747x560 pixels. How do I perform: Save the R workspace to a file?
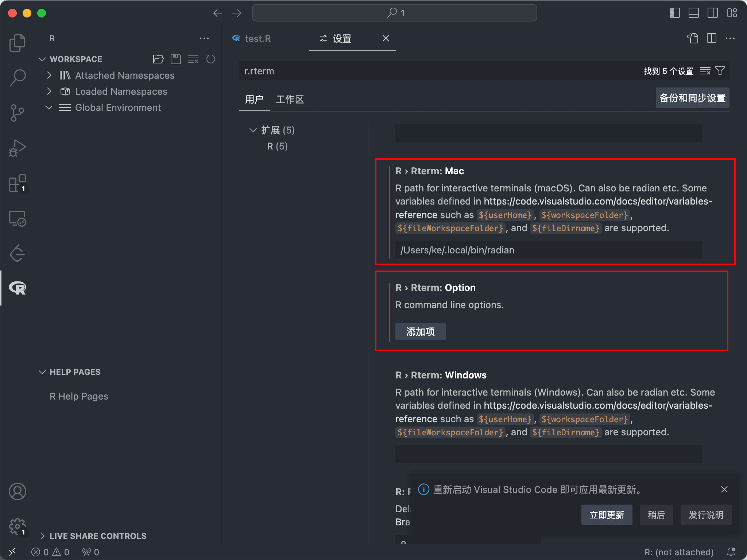tap(176, 59)
